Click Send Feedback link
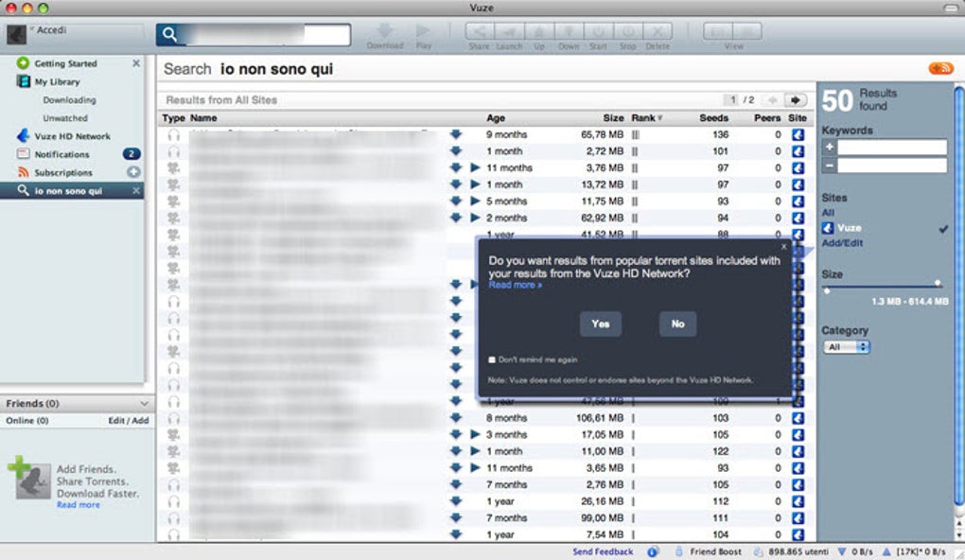The image size is (965, 560). (603, 551)
